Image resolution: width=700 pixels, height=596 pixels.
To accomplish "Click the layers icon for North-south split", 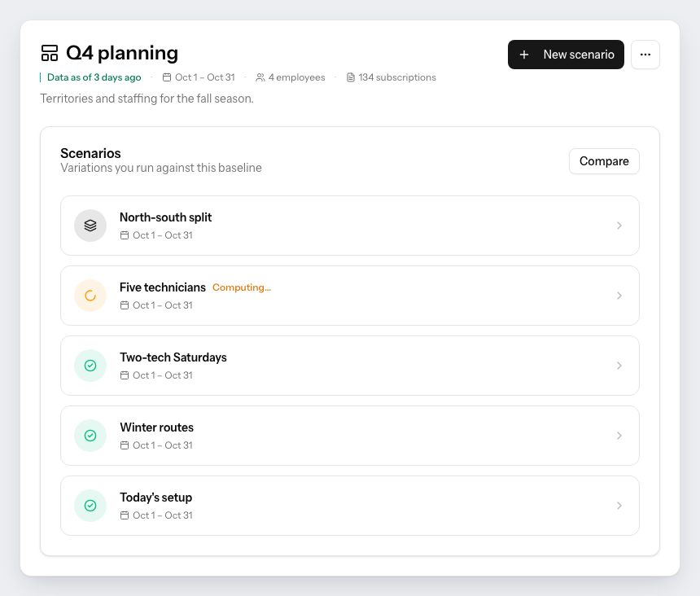I will [90, 226].
